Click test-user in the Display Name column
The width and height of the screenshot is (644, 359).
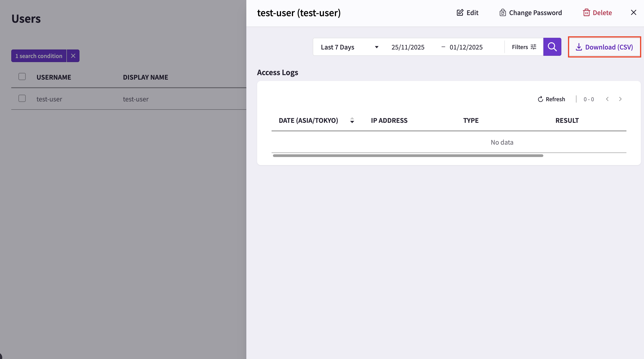136,99
